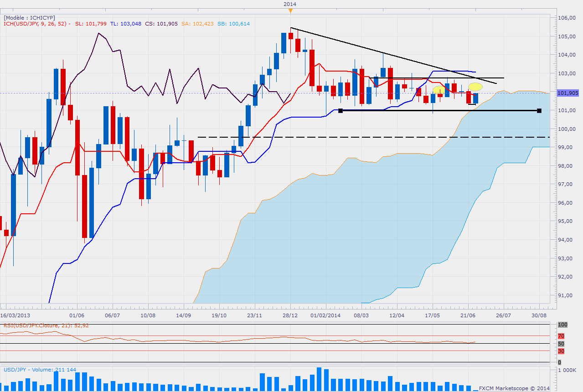583x392 pixels.
Task: Click the 17/05 date label
Action: [432, 315]
